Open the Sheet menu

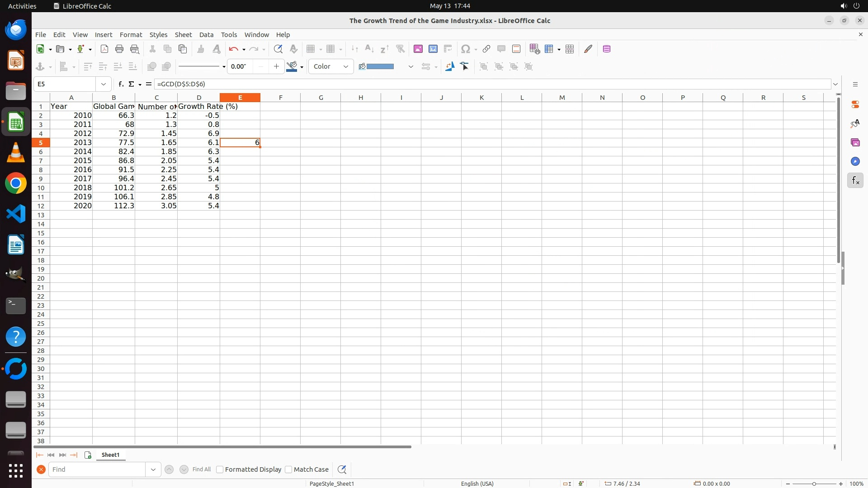[183, 35]
